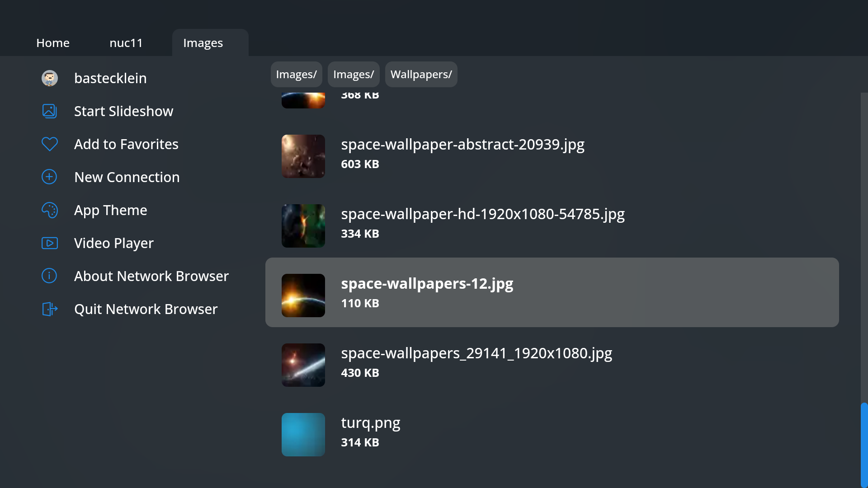
Task: Click the heart icon for Add to Favorites
Action: click(49, 144)
